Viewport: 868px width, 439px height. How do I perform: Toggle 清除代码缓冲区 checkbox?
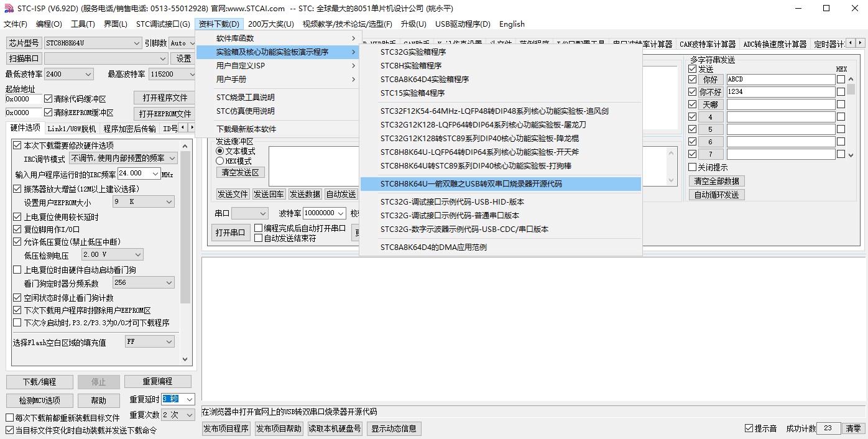[x=48, y=99]
